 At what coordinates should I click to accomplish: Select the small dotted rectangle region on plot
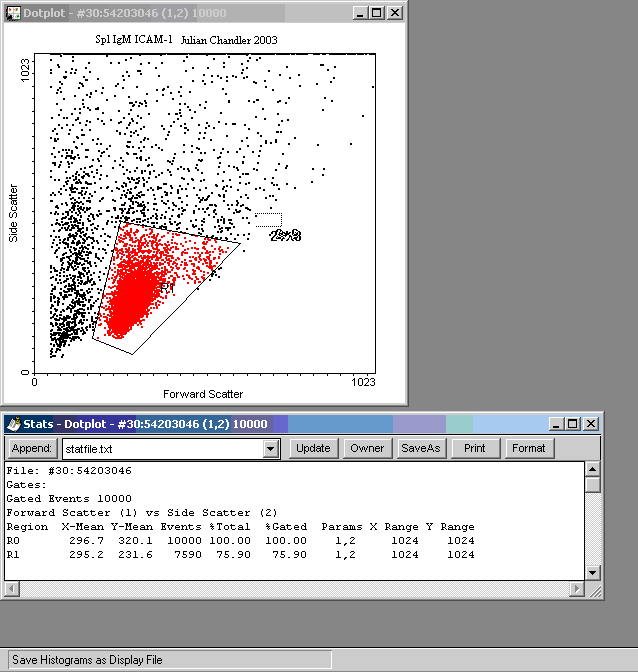[x=268, y=219]
